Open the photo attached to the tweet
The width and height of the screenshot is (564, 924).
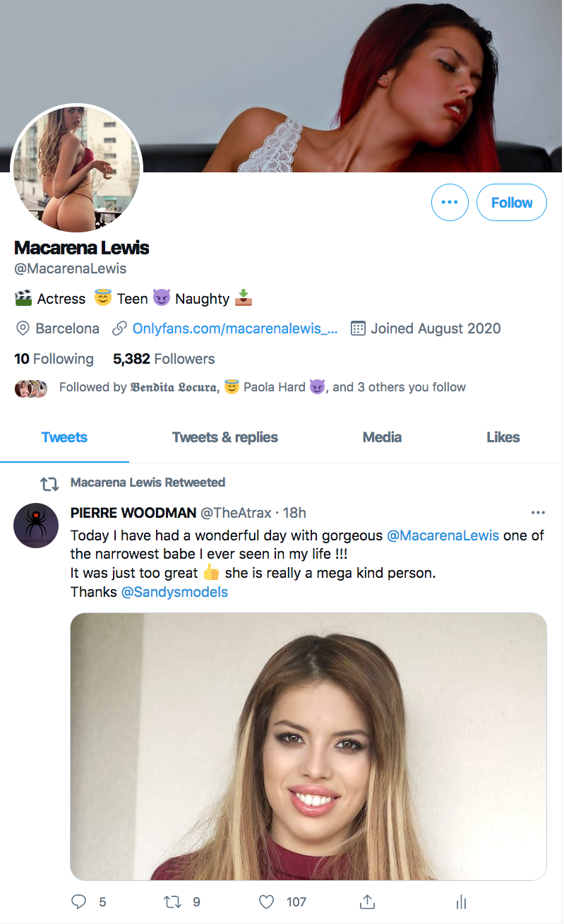[x=308, y=746]
